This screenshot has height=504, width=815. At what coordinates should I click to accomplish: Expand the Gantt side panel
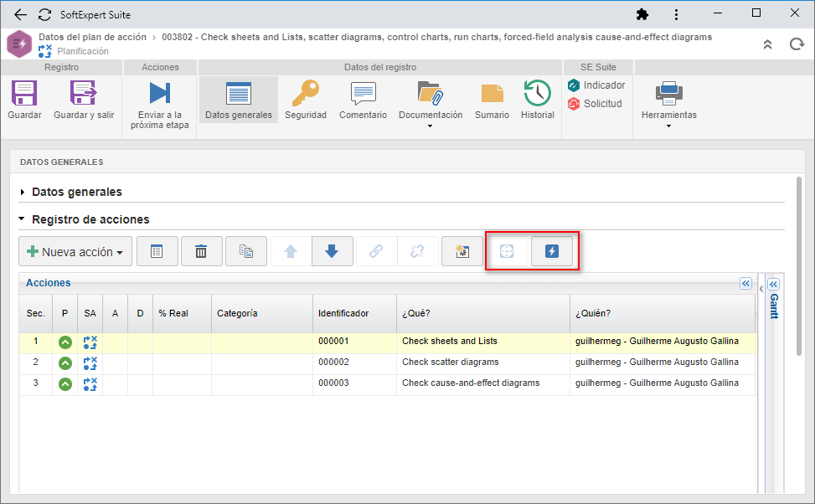coord(773,284)
